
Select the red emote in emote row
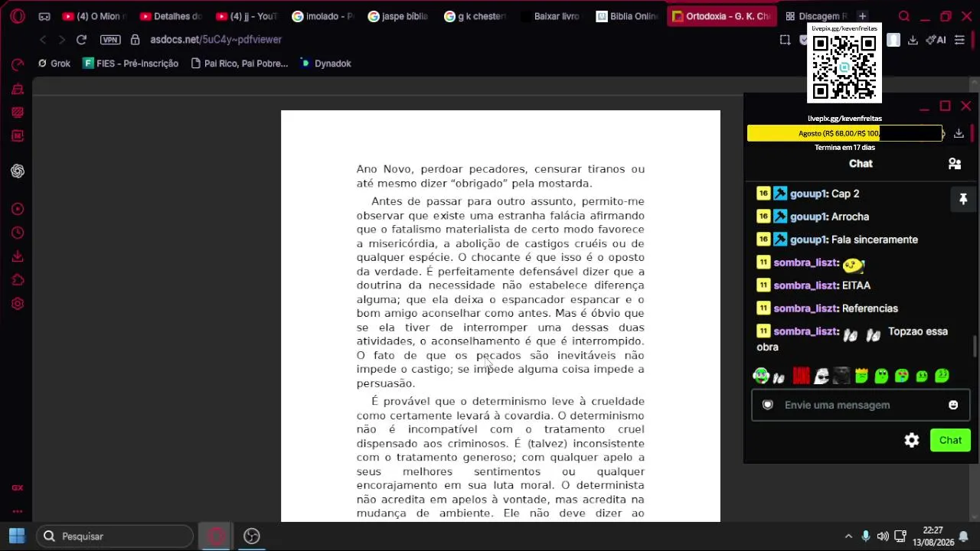pyautogui.click(x=801, y=376)
